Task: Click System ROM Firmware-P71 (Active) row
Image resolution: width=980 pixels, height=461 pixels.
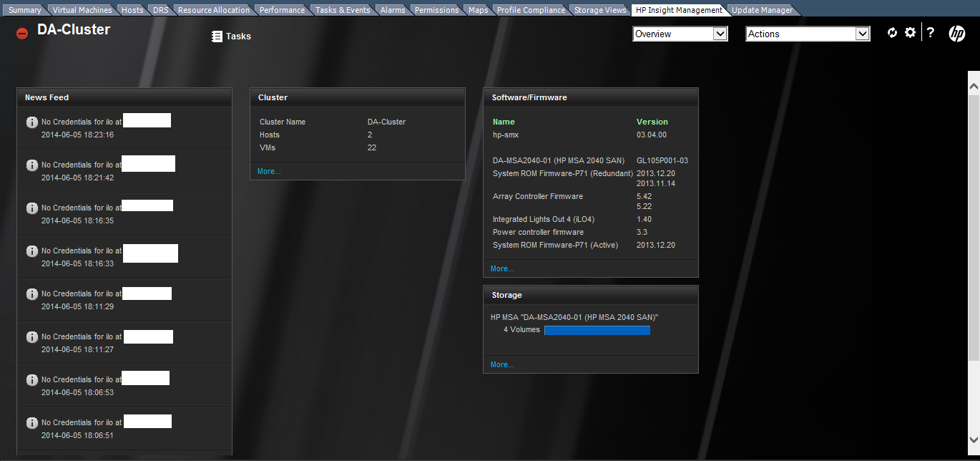Action: pos(591,245)
